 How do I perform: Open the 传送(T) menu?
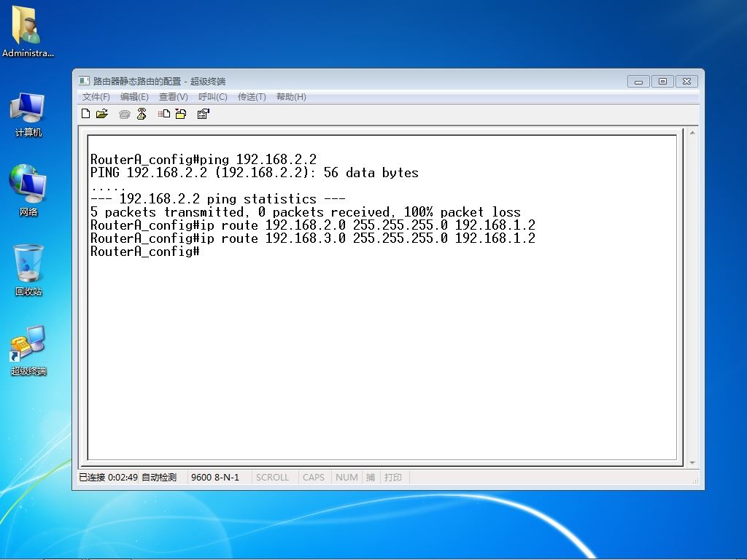[x=252, y=97]
